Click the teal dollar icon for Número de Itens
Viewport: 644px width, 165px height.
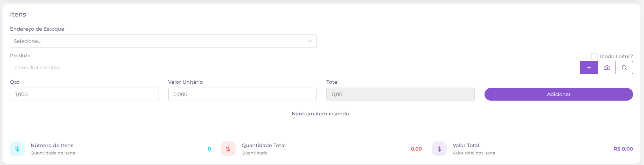point(17,149)
